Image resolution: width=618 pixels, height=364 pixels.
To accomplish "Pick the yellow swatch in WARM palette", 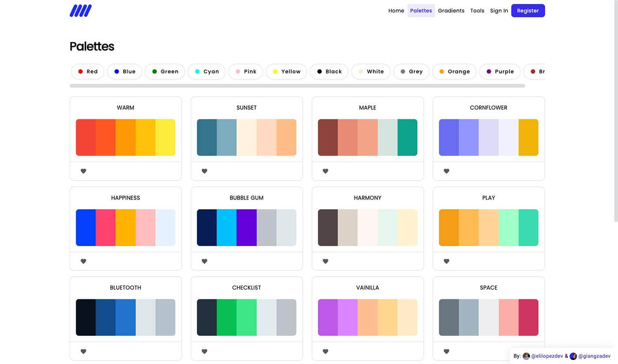I will 165,137.
